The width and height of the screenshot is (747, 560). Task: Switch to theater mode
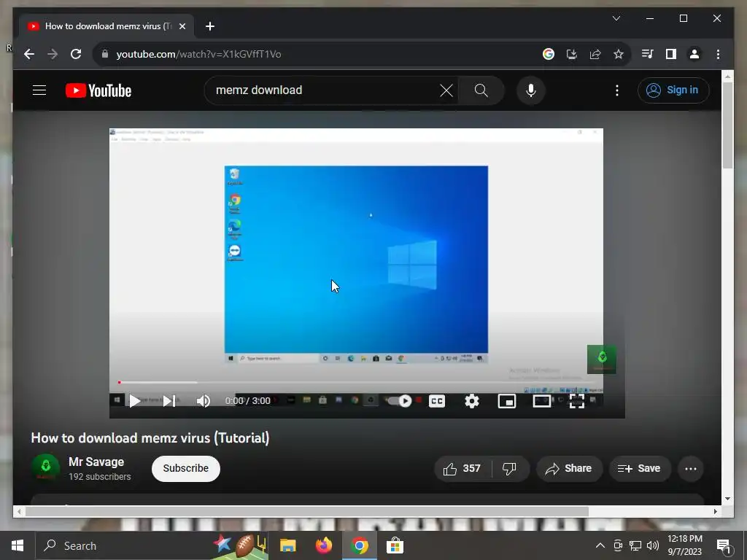(x=542, y=401)
